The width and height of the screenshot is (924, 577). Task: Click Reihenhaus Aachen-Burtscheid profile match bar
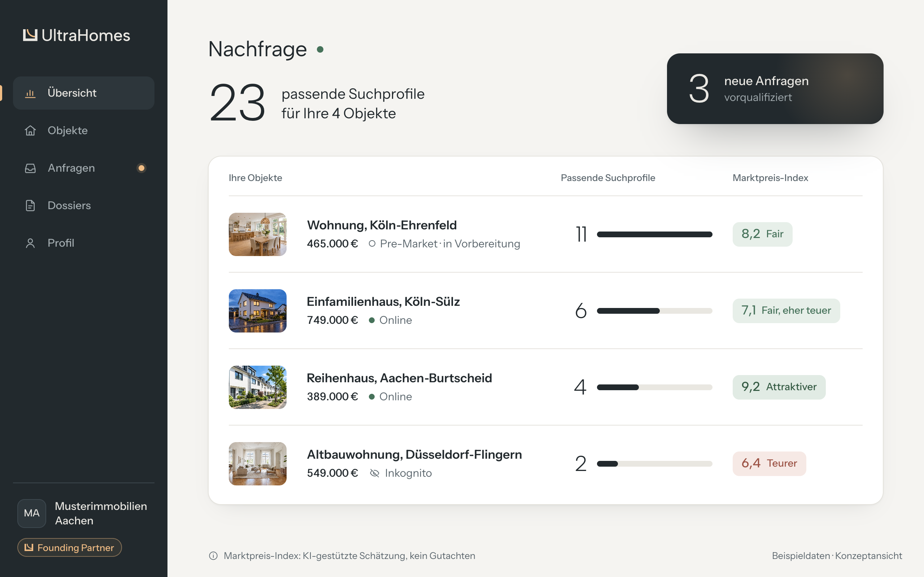pos(654,387)
